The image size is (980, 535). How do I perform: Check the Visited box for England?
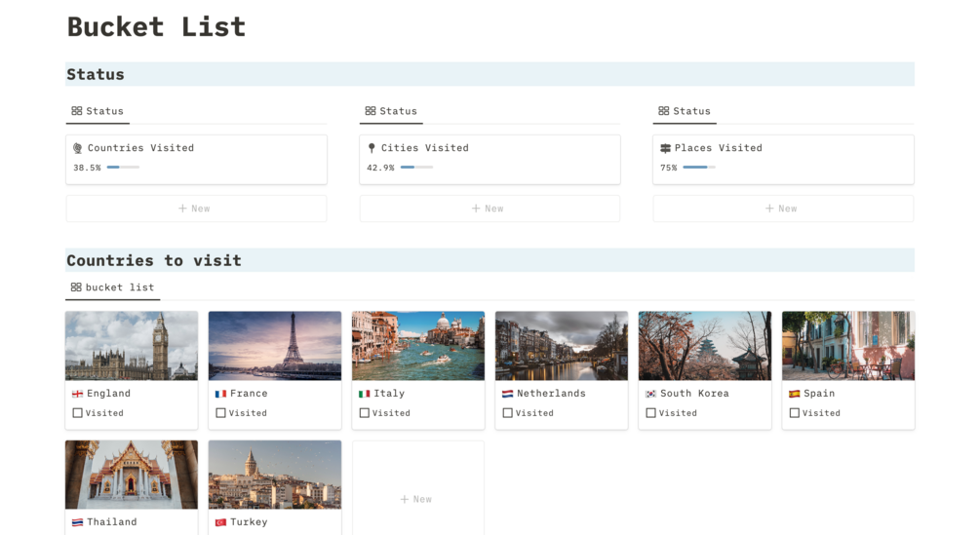point(78,413)
